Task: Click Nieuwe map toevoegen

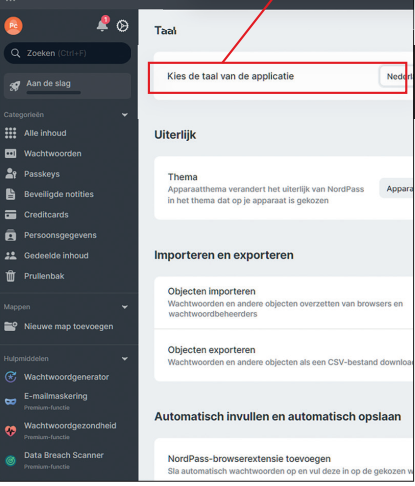Action: point(68,326)
